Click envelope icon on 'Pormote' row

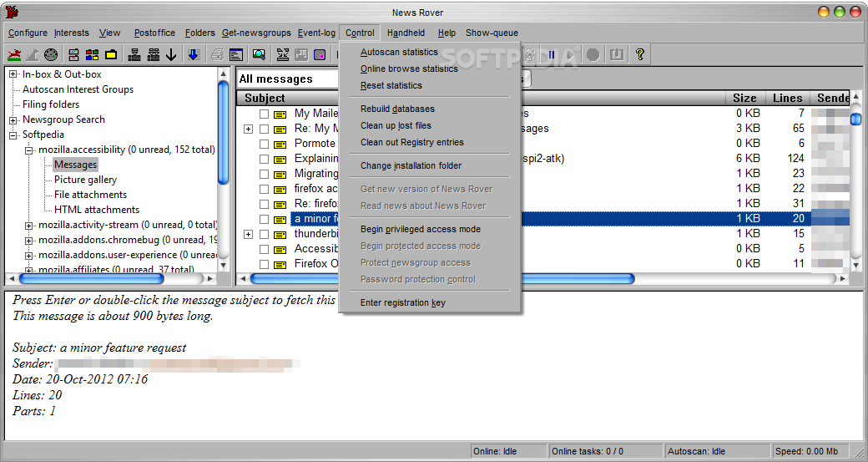(280, 144)
